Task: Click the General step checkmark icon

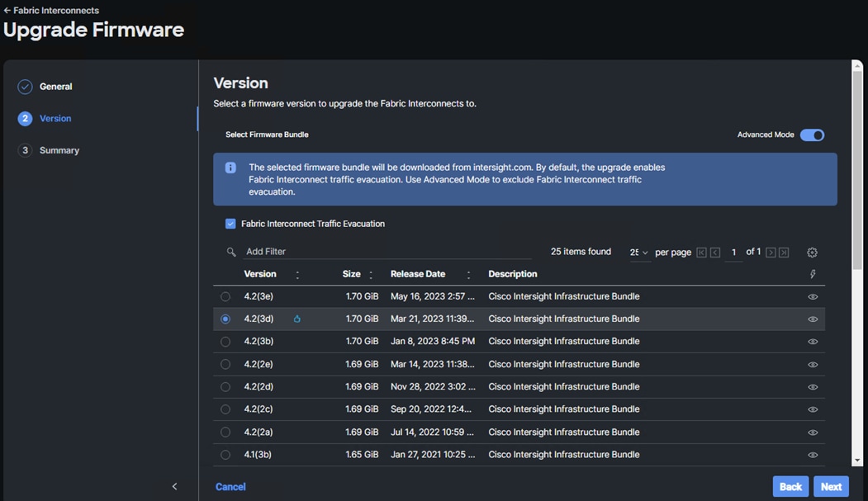Action: 25,87
